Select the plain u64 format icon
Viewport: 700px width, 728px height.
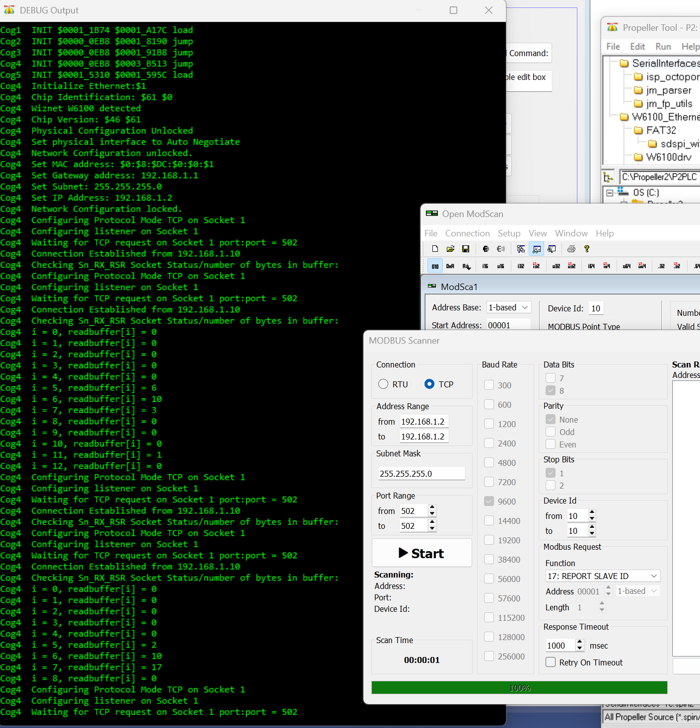(x=627, y=266)
